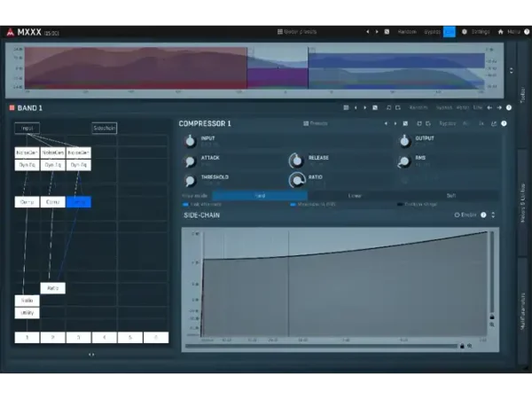Open help icon in Compressor 1 header
Viewport: 532px width, 399px height.
(x=504, y=123)
